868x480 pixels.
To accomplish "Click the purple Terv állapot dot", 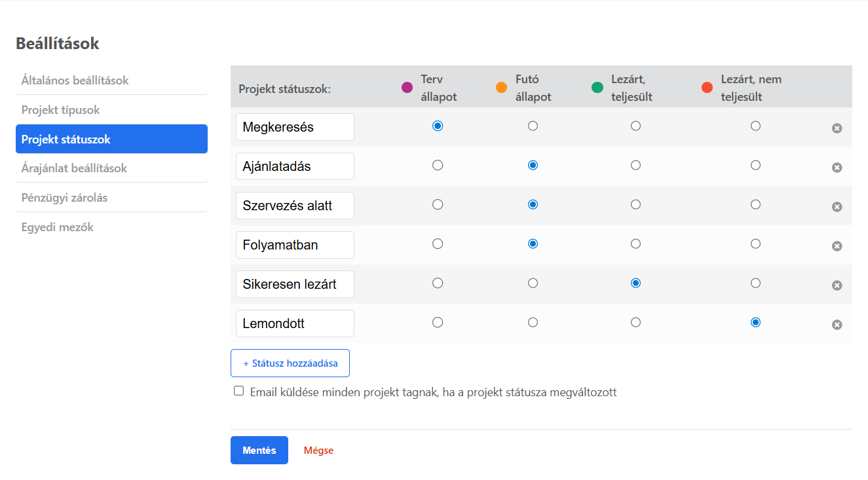I will pyautogui.click(x=406, y=86).
